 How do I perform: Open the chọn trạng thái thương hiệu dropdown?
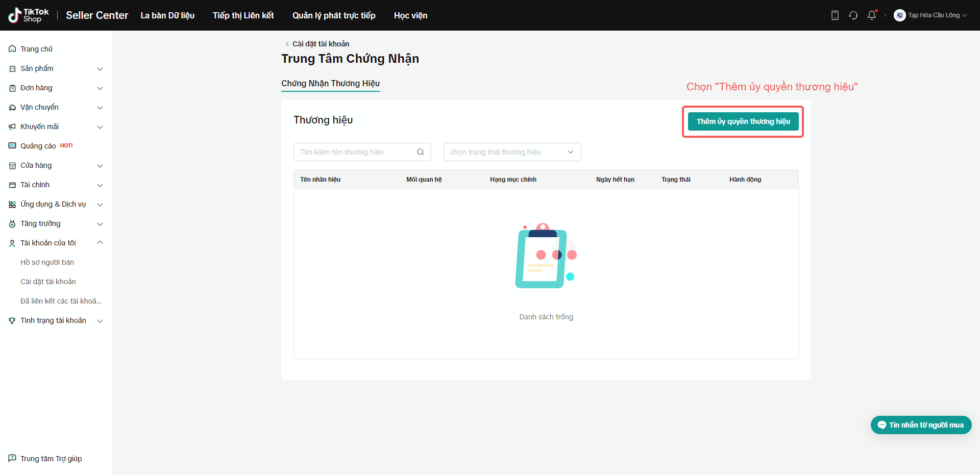pyautogui.click(x=512, y=152)
